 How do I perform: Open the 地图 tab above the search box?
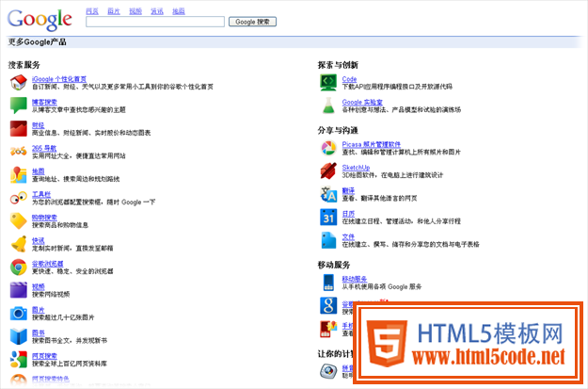(x=179, y=11)
